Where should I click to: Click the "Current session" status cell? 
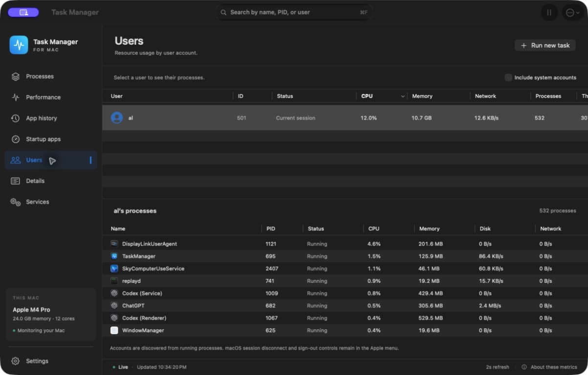coord(296,118)
